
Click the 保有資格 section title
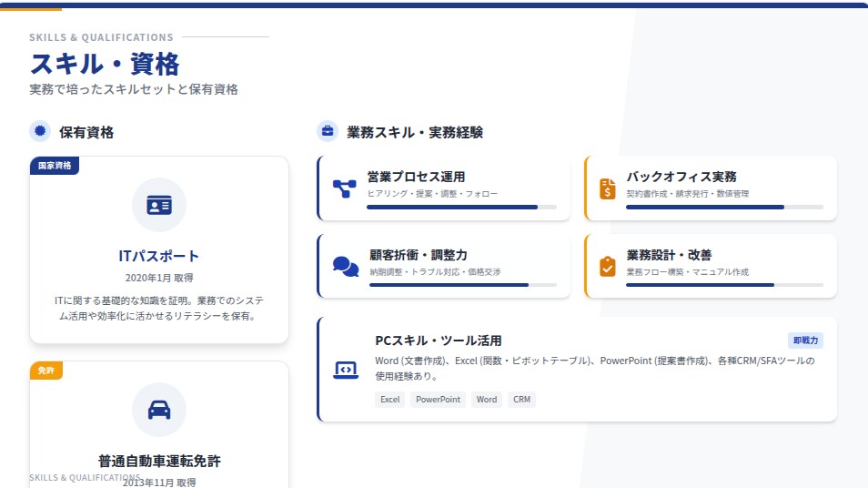[x=86, y=132]
